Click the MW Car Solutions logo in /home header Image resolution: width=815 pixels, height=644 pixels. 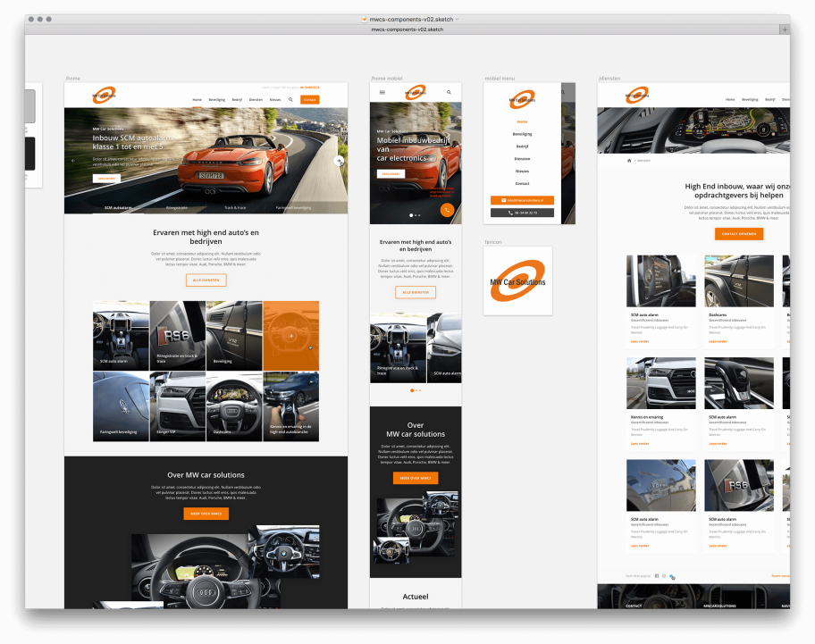104,95
